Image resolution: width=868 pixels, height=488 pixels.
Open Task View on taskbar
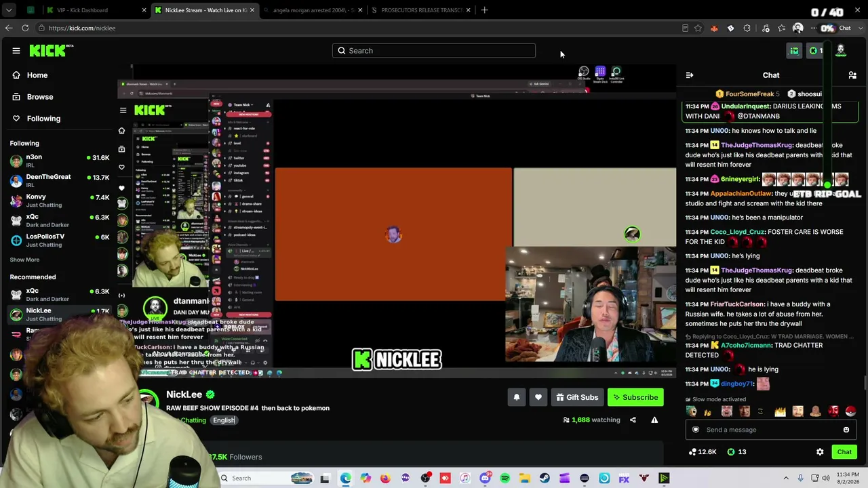point(325,479)
